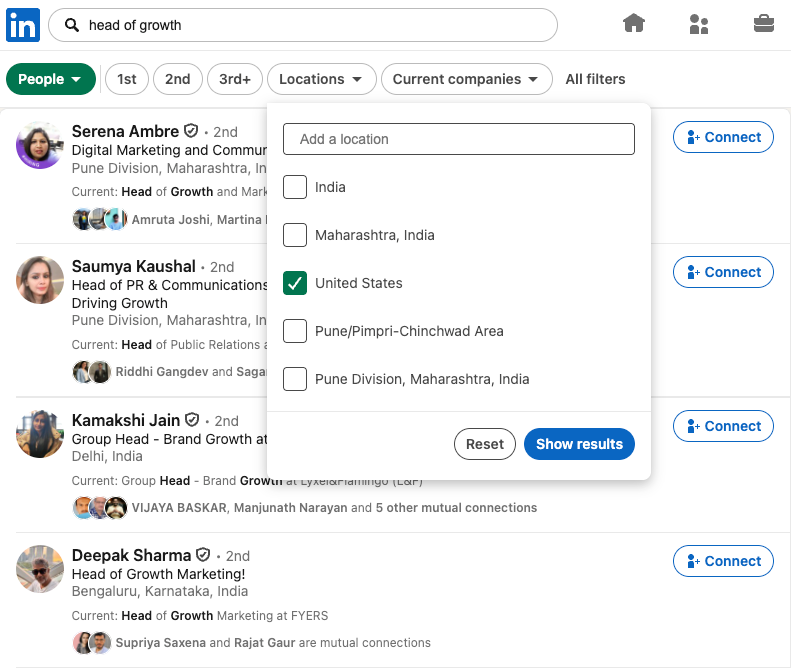Viewport: 791px width, 668px height.
Task: Open the My Network people icon
Action: 699,24
